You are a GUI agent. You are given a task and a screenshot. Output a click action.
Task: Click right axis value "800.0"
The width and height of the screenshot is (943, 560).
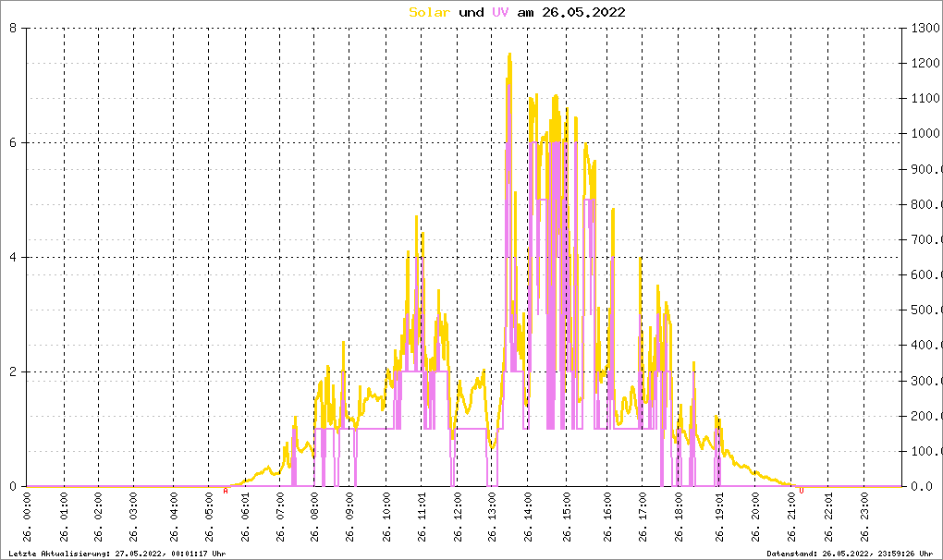pos(926,205)
